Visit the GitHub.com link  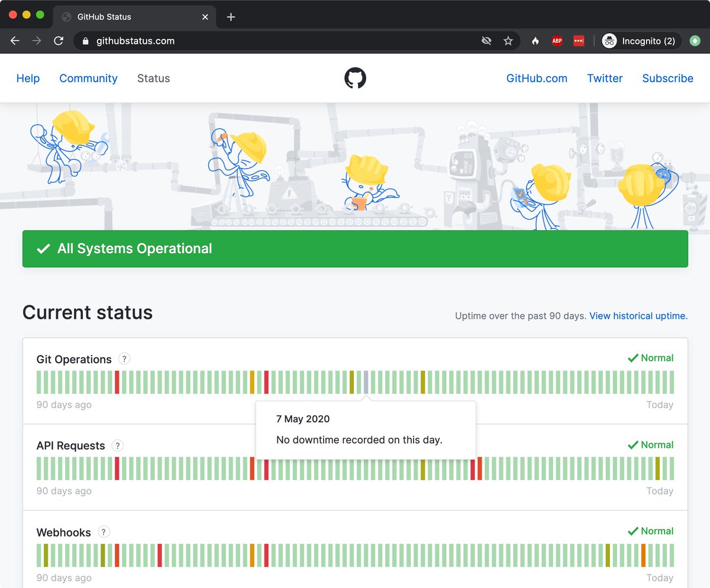[x=537, y=78]
